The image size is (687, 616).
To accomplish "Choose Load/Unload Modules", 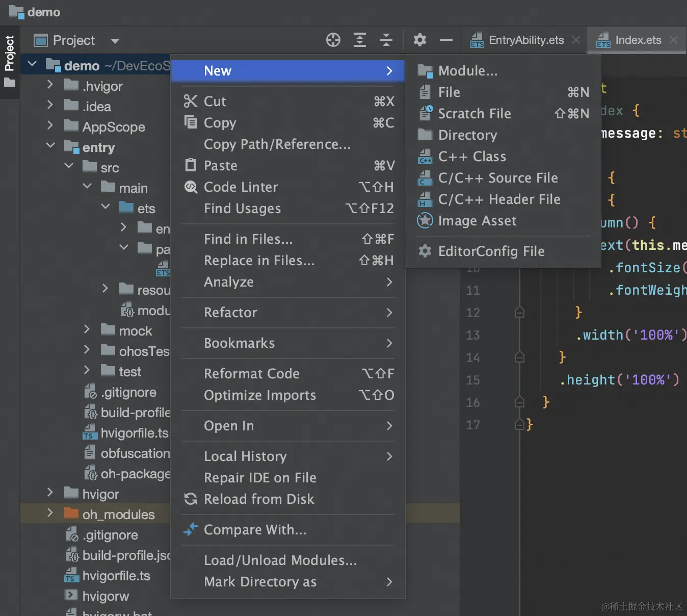I will pyautogui.click(x=288, y=560).
